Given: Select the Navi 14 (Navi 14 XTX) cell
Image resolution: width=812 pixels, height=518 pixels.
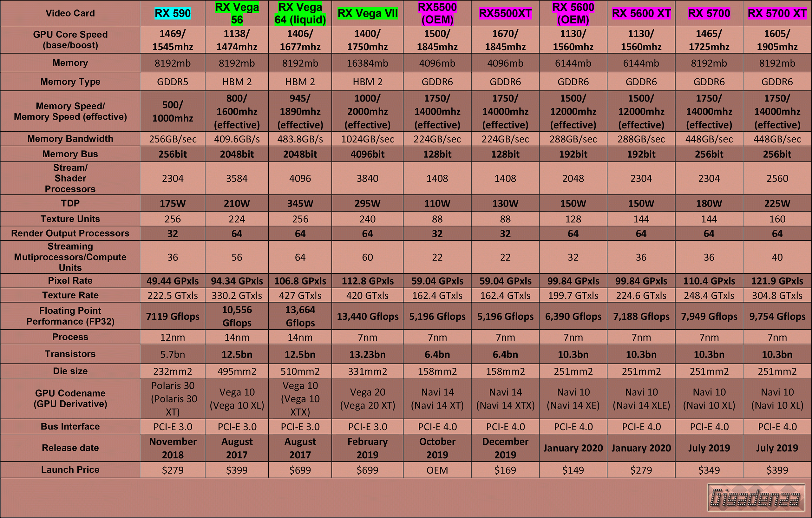Looking at the screenshot, I should point(505,399).
